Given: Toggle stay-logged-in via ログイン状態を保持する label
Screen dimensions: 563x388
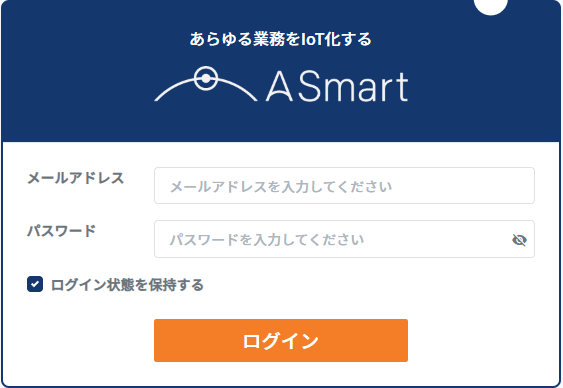Looking at the screenshot, I should pos(127,285).
